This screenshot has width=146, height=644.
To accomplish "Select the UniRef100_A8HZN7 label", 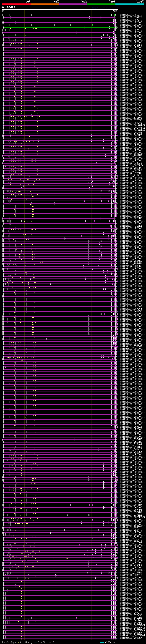I will pyautogui.click(x=131, y=156).
